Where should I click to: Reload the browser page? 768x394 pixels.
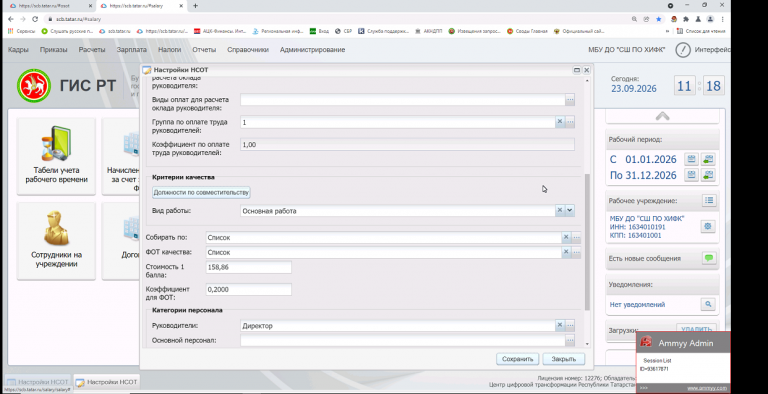pyautogui.click(x=35, y=19)
